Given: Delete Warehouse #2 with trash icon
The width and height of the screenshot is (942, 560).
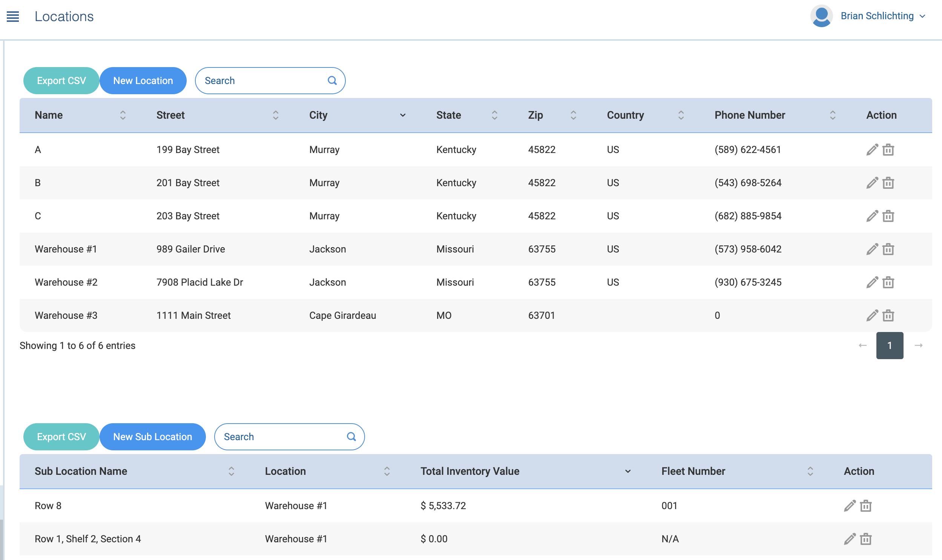Looking at the screenshot, I should (x=888, y=282).
